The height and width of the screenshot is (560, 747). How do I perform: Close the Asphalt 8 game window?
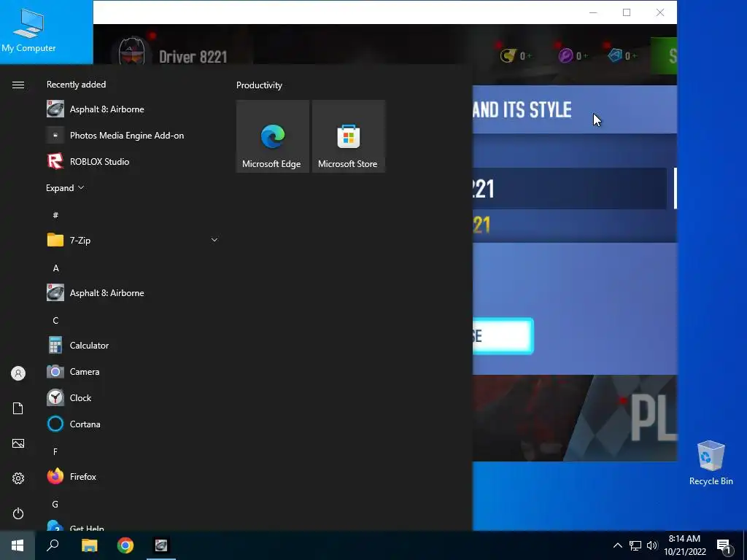[659, 12]
